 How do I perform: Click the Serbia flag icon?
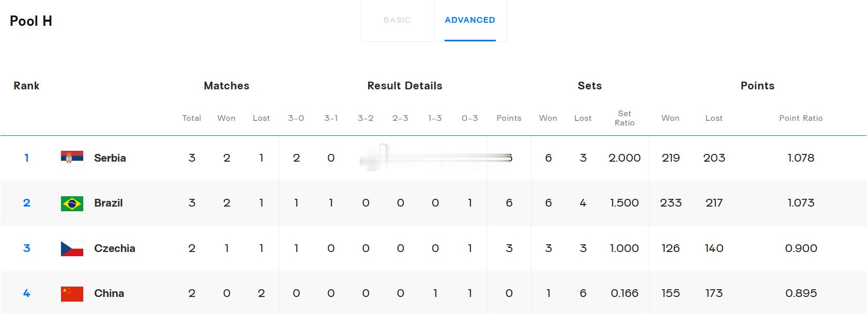(72, 158)
